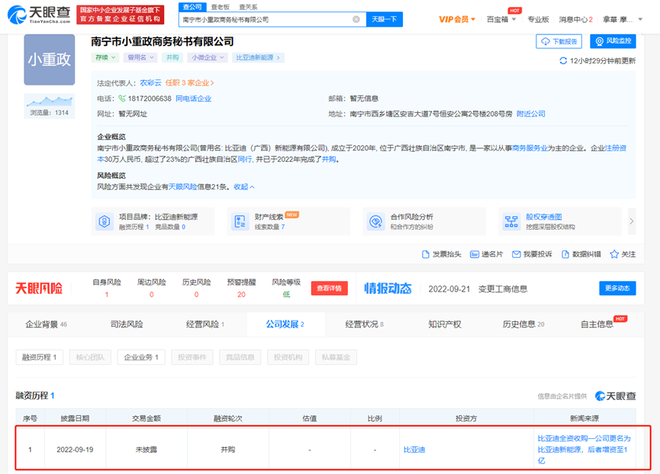Open the 比亚迪 investor link
The width and height of the screenshot is (660, 474).
pyautogui.click(x=414, y=449)
